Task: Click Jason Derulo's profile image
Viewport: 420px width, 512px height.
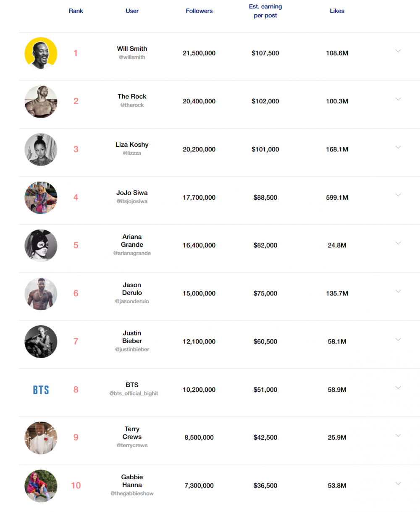Action: [x=41, y=293]
